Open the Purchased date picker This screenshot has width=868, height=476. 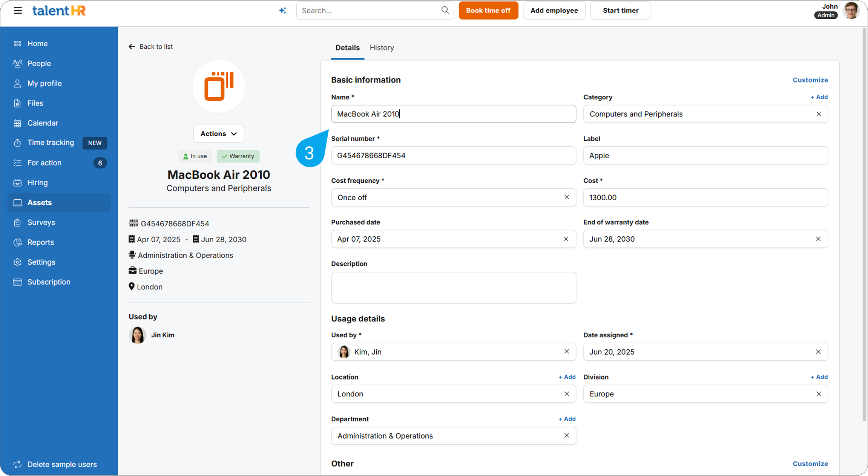coord(454,239)
